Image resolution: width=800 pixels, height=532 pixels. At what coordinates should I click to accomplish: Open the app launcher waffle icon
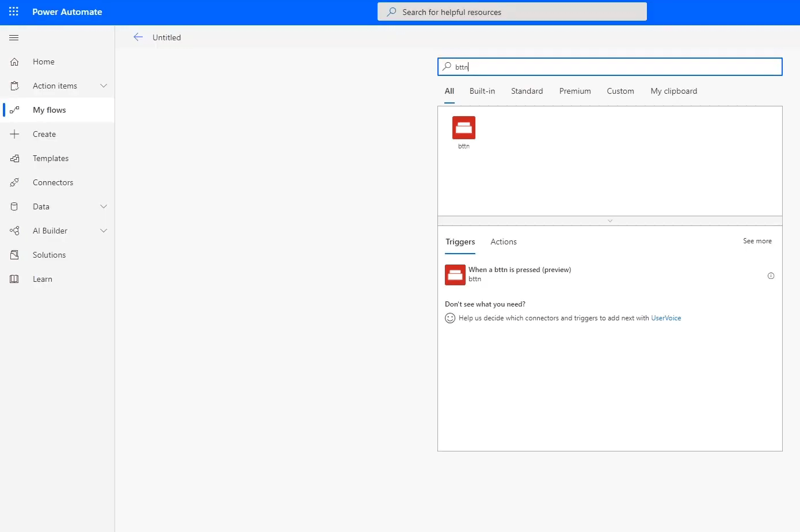[14, 12]
